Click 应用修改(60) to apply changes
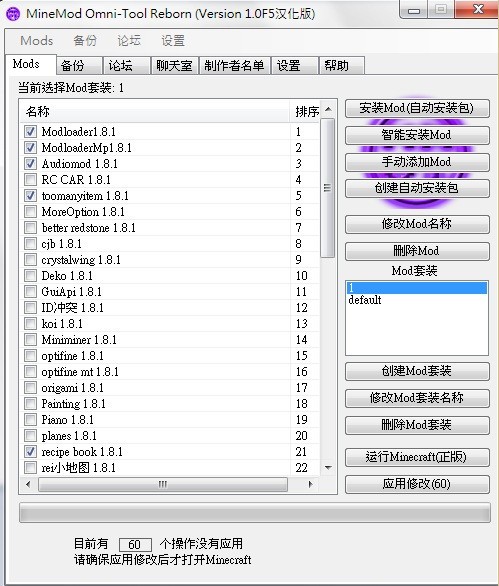499x586 pixels. coord(417,484)
